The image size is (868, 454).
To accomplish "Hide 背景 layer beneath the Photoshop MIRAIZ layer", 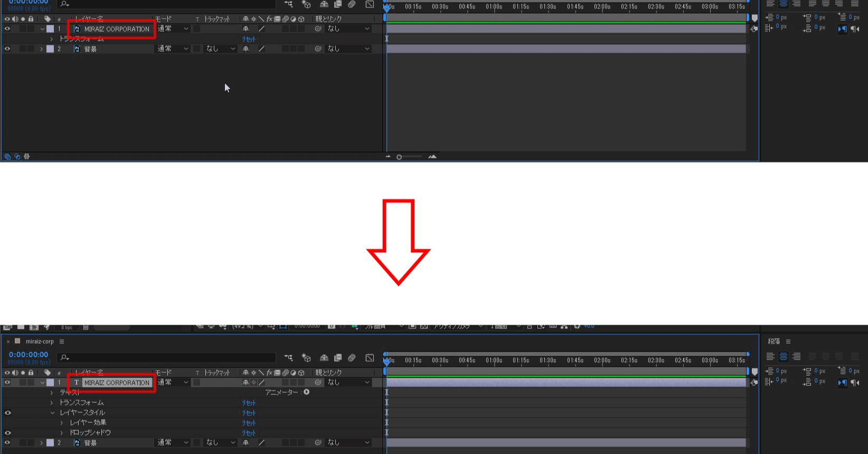I will [7, 49].
